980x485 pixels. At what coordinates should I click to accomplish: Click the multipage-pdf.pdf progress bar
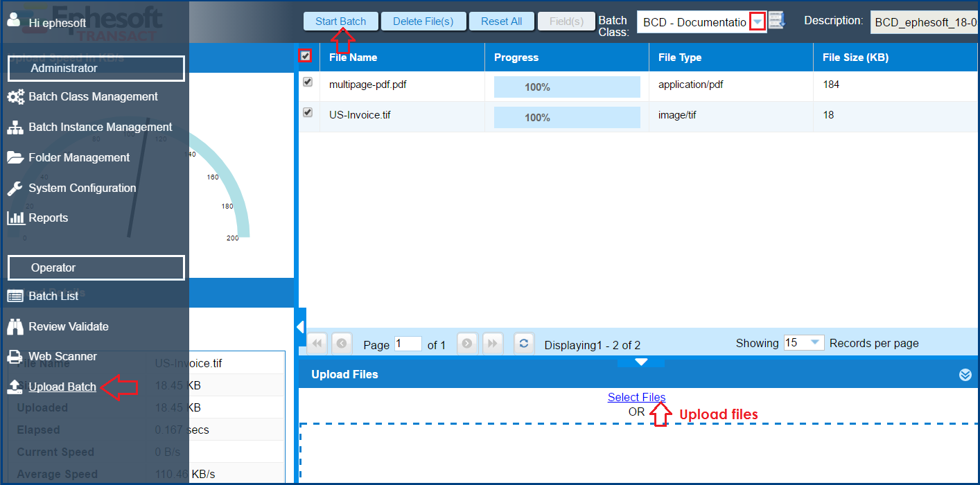[x=567, y=87]
